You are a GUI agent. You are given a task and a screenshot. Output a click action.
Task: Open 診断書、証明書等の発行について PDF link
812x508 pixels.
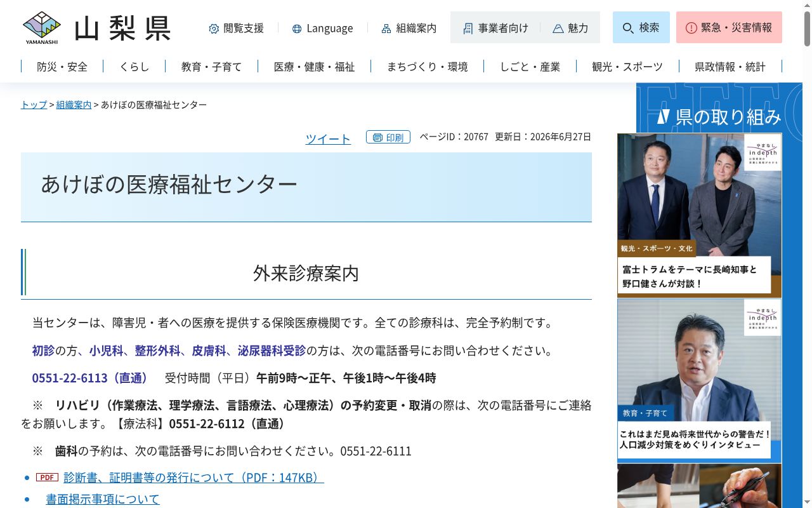click(x=193, y=478)
